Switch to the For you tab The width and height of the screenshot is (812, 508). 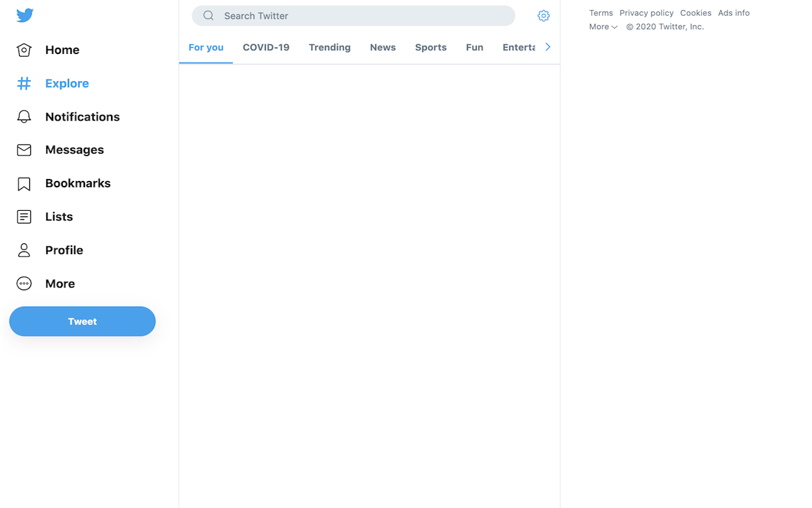(206, 48)
